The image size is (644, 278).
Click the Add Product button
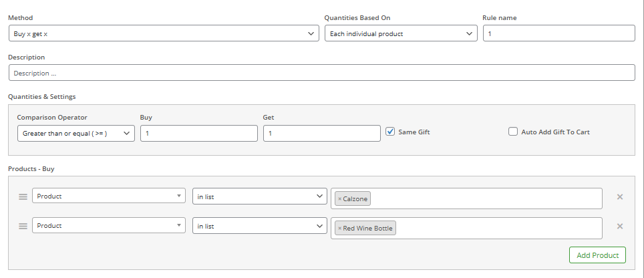point(597,255)
